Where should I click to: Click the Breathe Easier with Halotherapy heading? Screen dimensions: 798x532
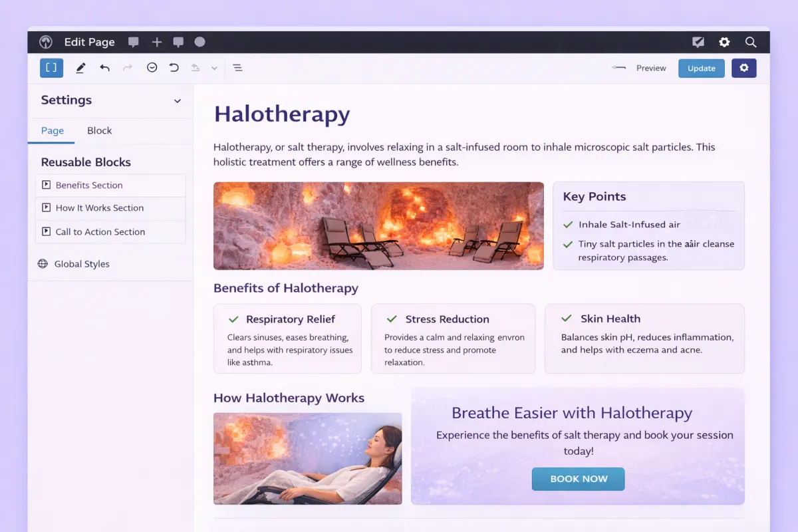[572, 413]
